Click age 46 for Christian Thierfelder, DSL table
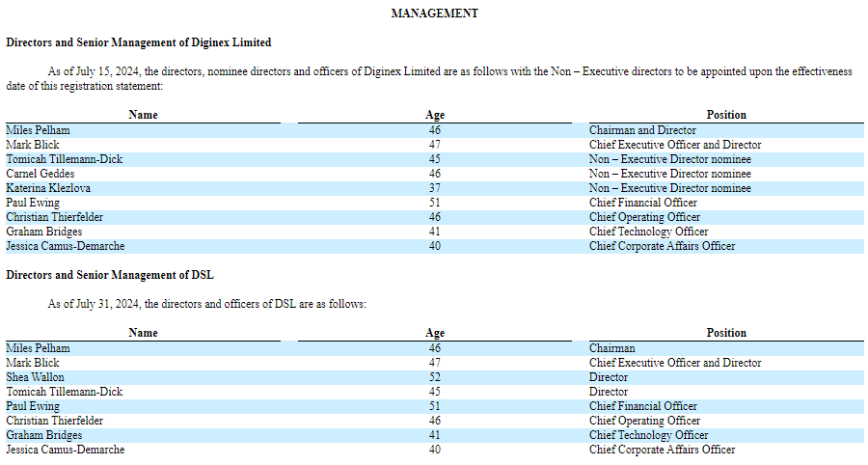 (x=435, y=421)
